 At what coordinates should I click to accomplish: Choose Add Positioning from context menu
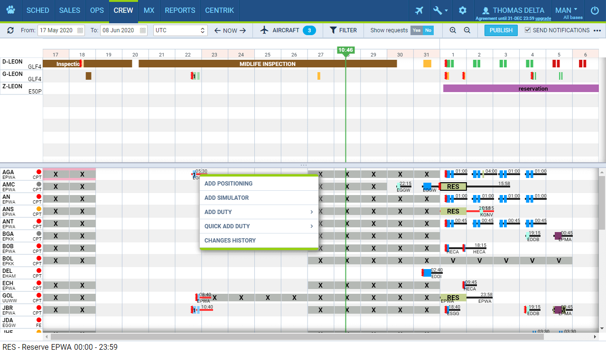[228, 184]
